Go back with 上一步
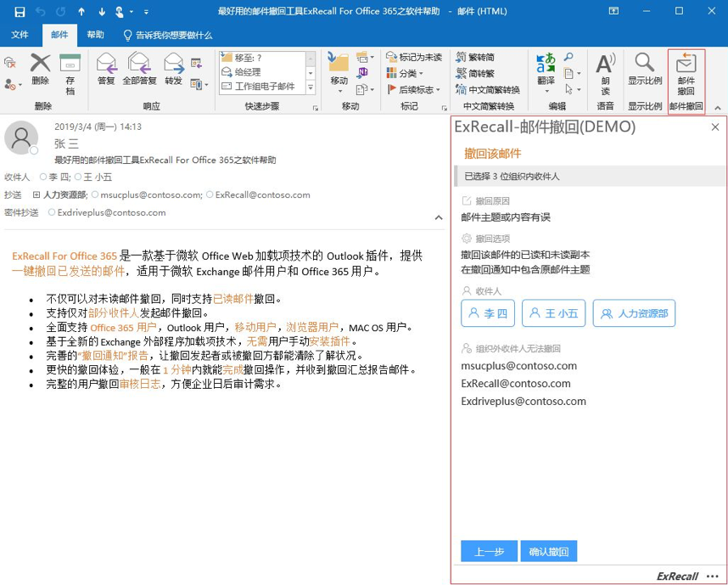Viewport: 728px width, 585px height. pyautogui.click(x=490, y=552)
